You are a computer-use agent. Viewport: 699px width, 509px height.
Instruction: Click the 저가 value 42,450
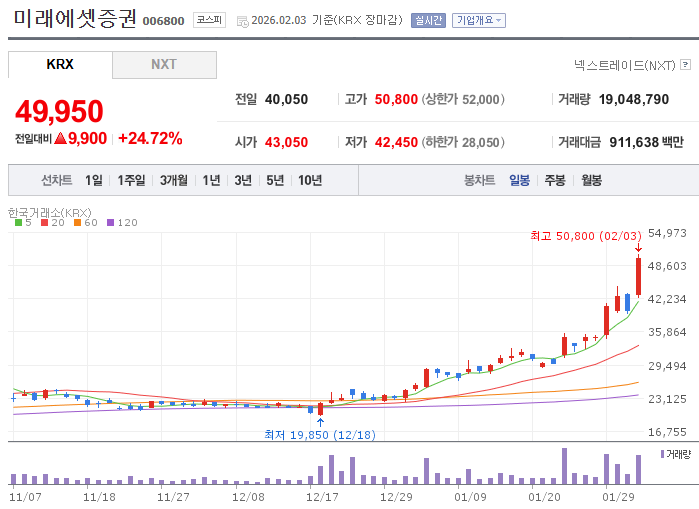pos(396,142)
